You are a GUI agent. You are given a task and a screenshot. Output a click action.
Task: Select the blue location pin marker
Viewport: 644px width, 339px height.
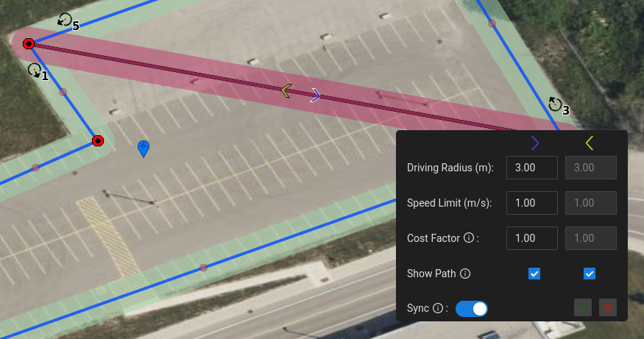[144, 149]
